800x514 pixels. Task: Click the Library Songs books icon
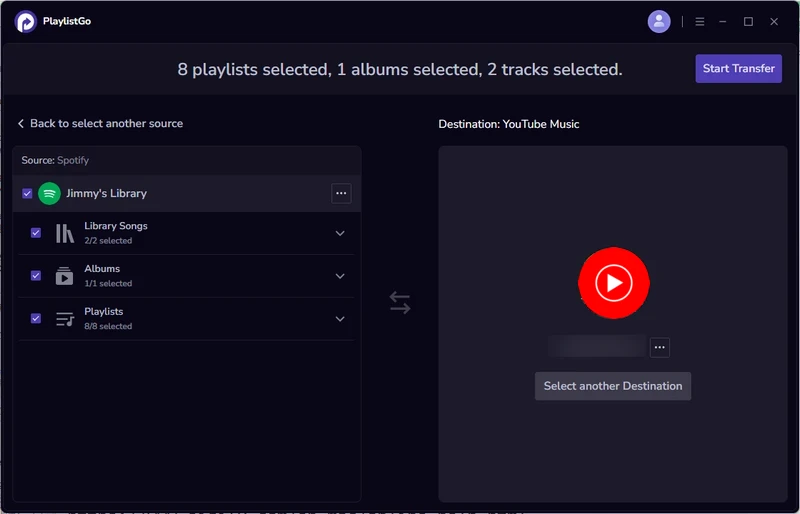point(65,233)
